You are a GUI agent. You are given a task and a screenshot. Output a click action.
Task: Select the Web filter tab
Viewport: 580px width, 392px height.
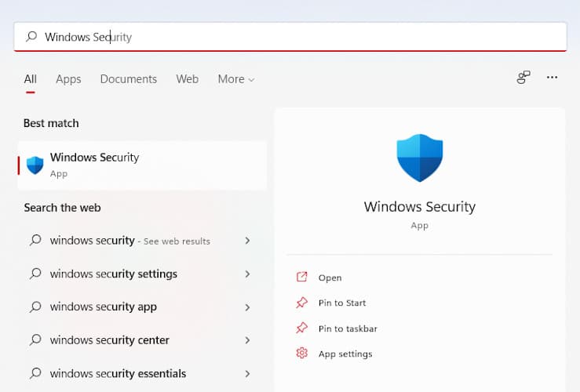(187, 79)
